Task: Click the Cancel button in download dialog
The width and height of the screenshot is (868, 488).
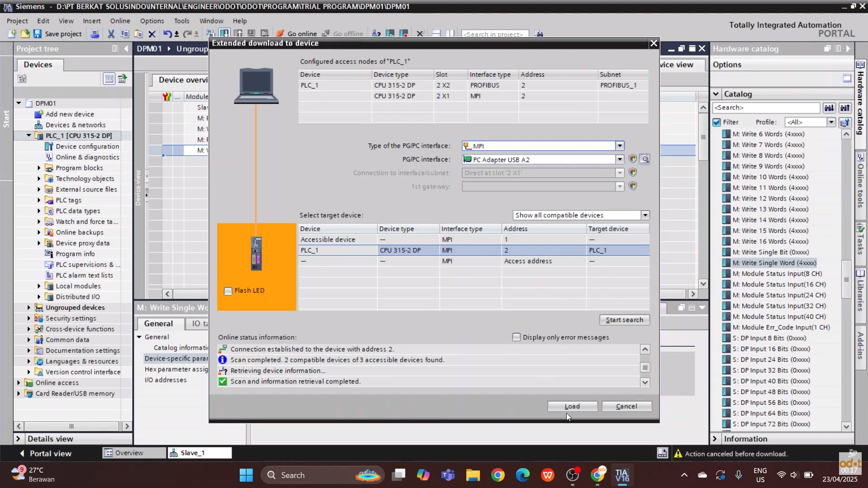Action: click(x=626, y=406)
